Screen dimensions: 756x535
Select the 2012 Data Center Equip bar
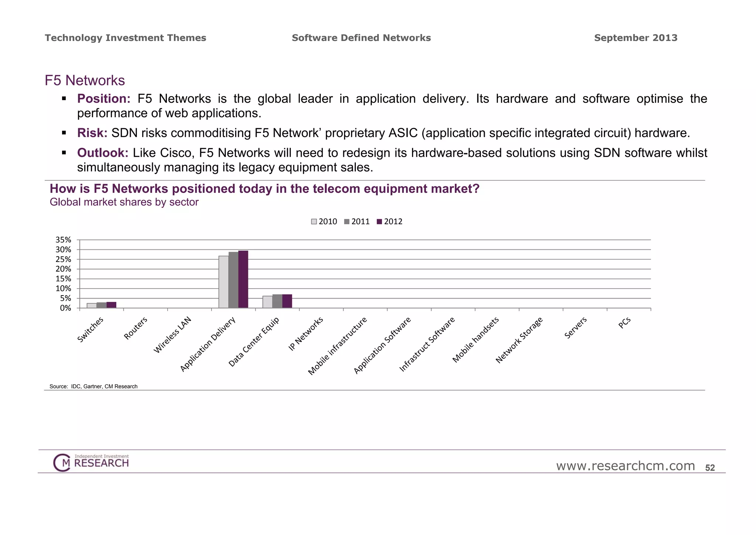(287, 301)
